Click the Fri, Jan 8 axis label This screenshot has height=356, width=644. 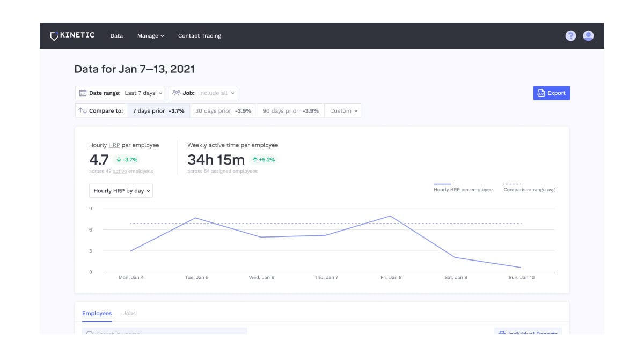point(391,278)
